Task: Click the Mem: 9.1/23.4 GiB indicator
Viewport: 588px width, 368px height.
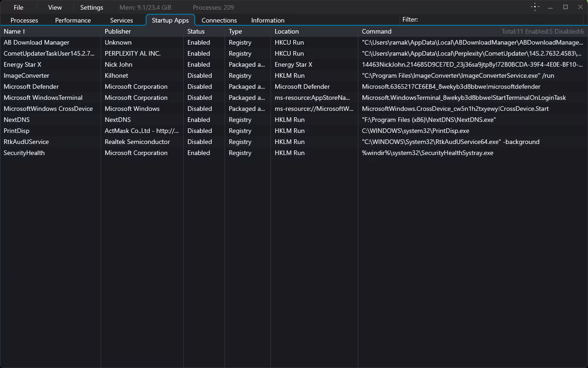Action: (145, 7)
